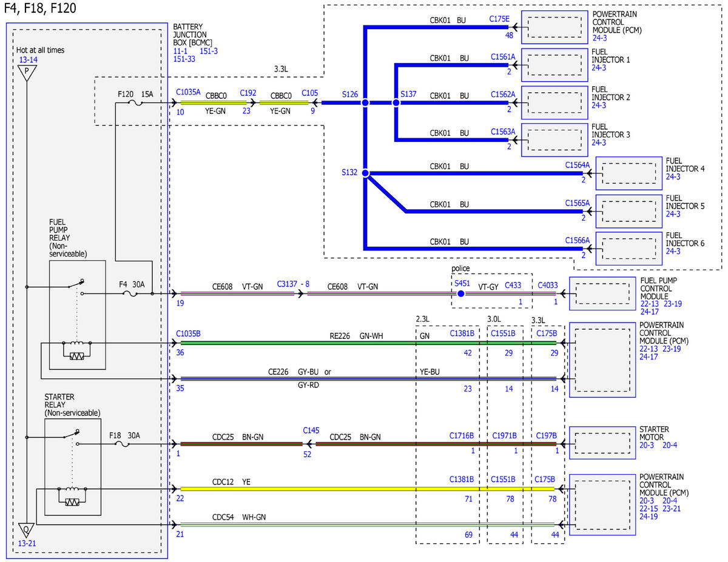This screenshot has width=728, height=562.
Task: Click the F120 15A fuse symbol
Action: coord(136,104)
